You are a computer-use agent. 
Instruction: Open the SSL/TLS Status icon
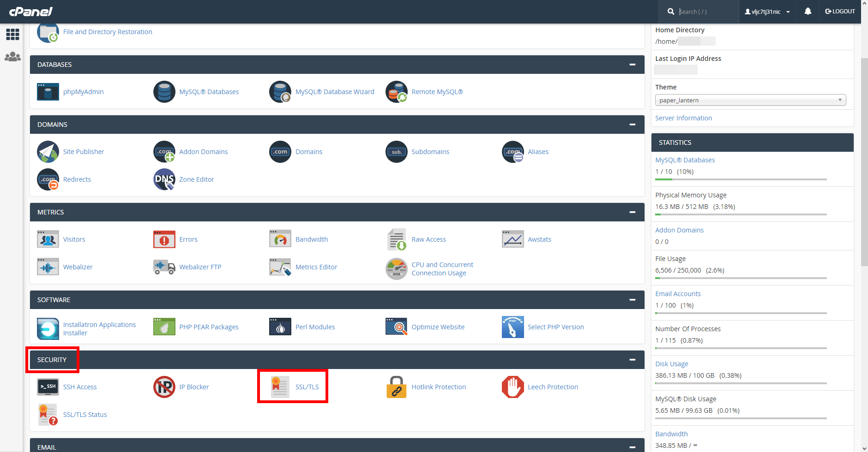pyautogui.click(x=48, y=415)
